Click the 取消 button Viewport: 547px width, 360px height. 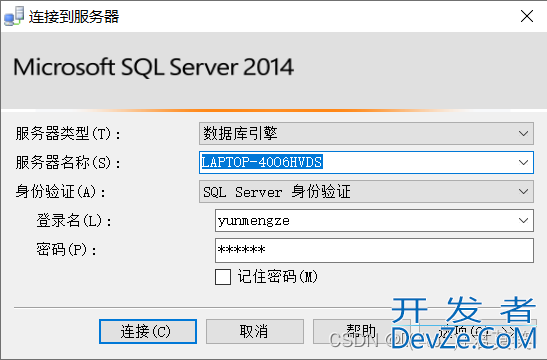255,331
